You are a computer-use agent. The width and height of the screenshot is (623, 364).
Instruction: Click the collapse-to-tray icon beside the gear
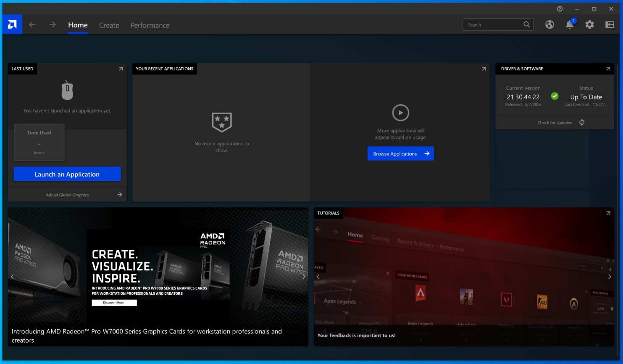[x=609, y=25]
